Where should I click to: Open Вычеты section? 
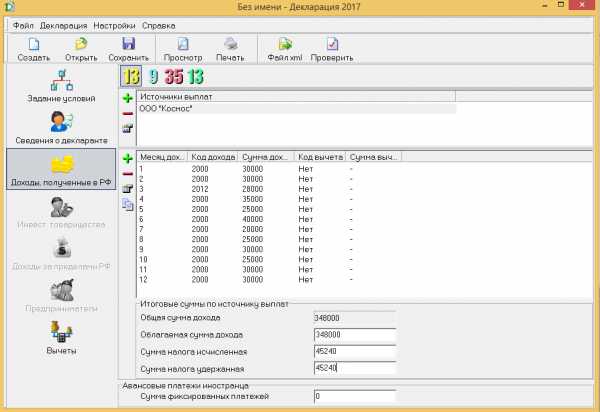(x=61, y=338)
